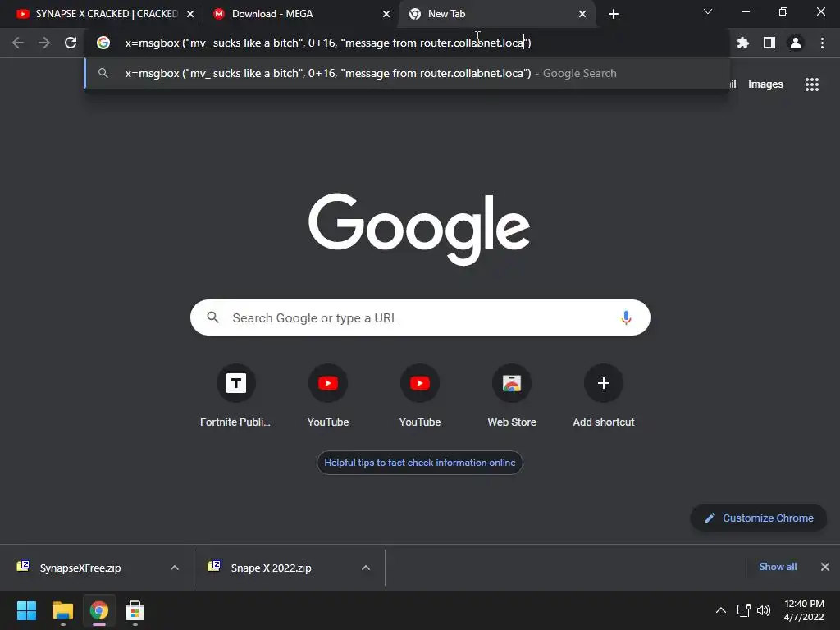
Task: Toggle the Chrome side panel icon
Action: pyautogui.click(x=769, y=43)
